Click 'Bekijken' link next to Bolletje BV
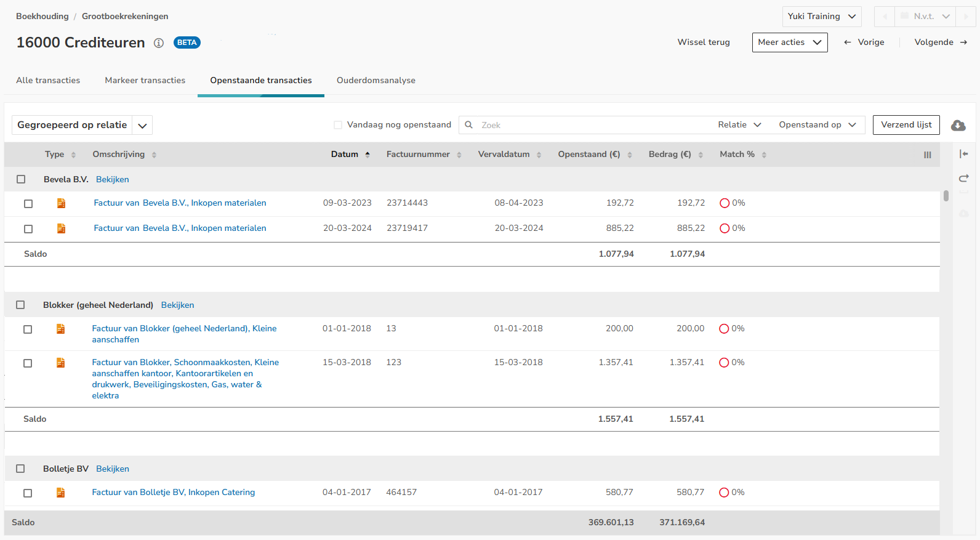Viewport: 980px width, 540px height. [x=113, y=469]
